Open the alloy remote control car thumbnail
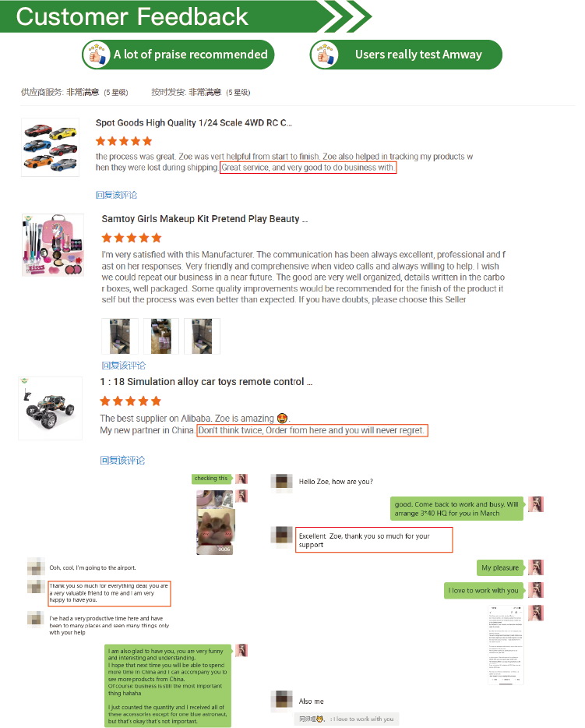 50,408
